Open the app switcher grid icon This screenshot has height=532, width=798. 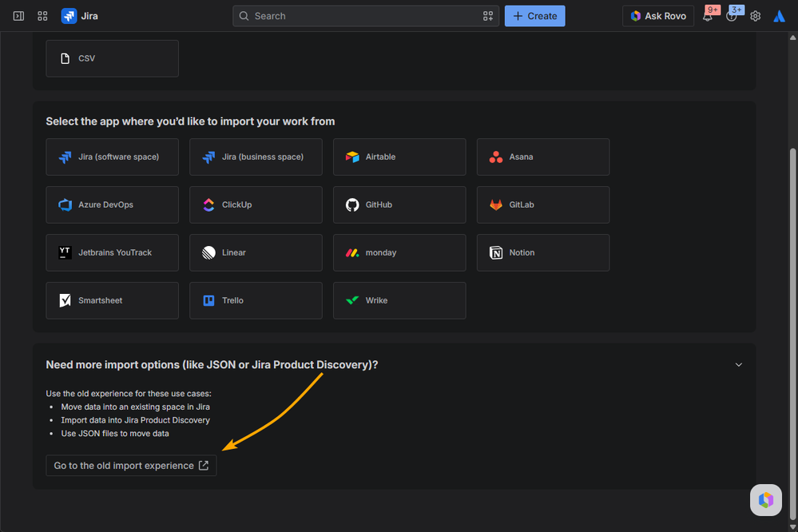(x=43, y=16)
